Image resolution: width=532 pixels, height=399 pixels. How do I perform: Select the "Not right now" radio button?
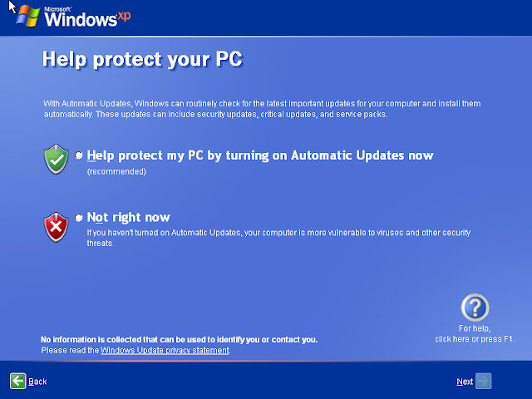[79, 218]
